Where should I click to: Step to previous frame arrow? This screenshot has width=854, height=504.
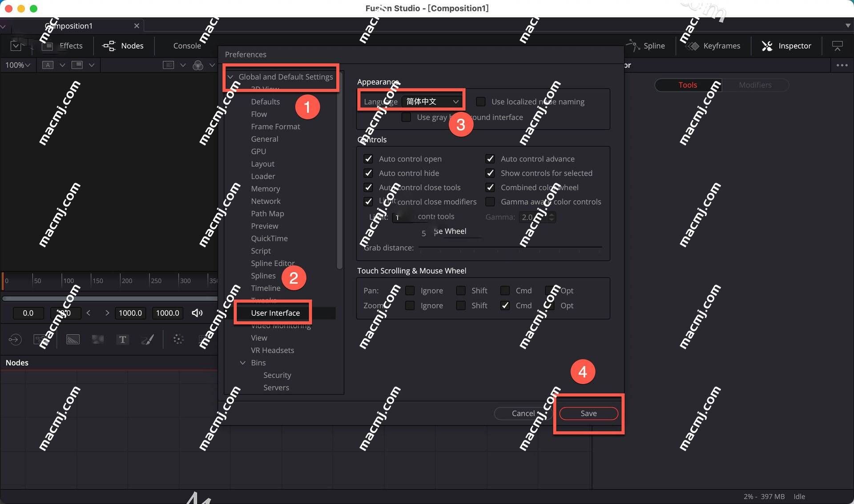click(89, 313)
